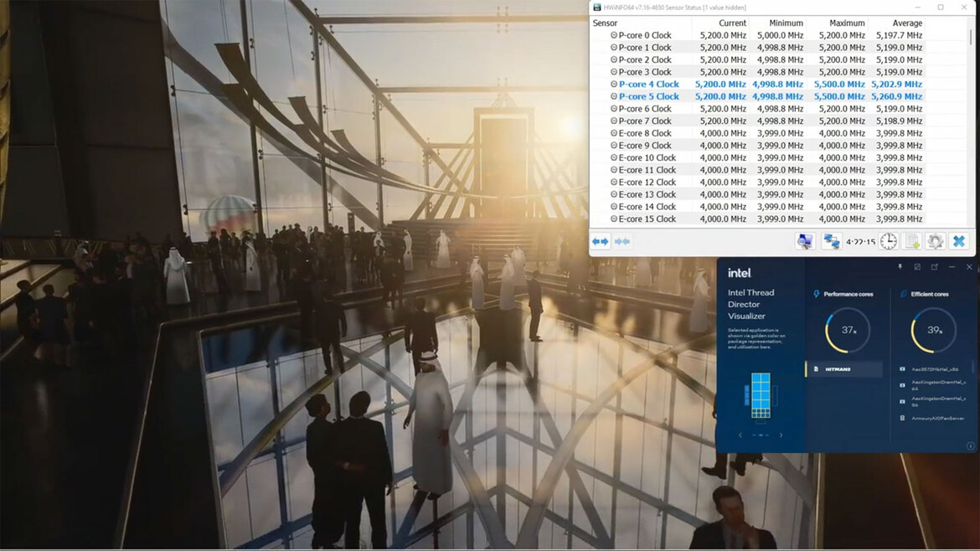Click the Efficient cores leaf icon

(903, 294)
